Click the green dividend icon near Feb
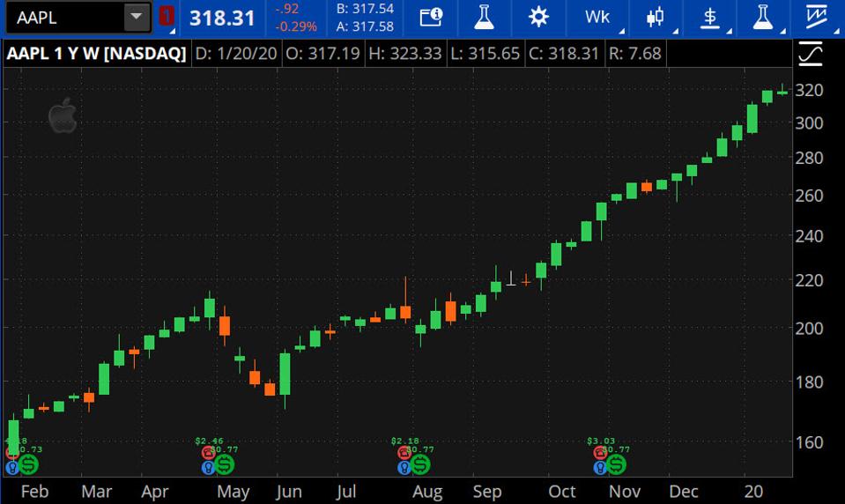This screenshot has width=845, height=504. [x=29, y=463]
